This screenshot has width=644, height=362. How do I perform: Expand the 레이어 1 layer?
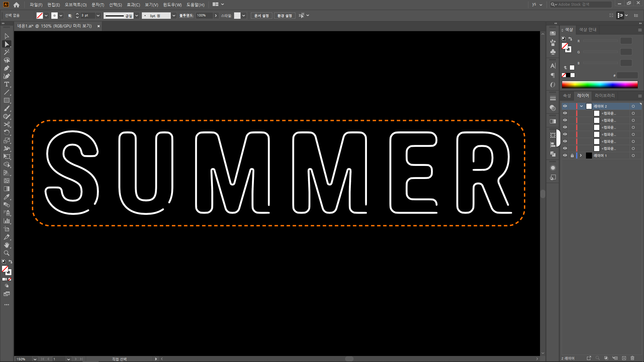[581, 156]
